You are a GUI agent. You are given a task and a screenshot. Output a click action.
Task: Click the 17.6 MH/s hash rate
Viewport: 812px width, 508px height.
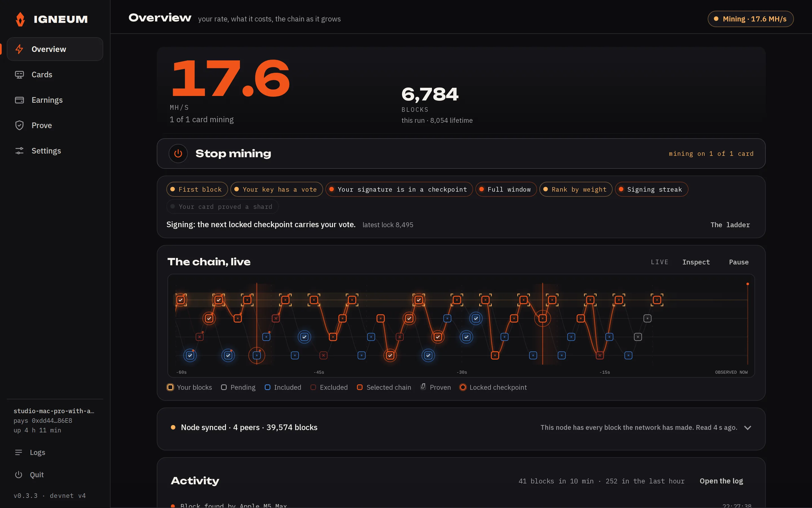pyautogui.click(x=231, y=78)
